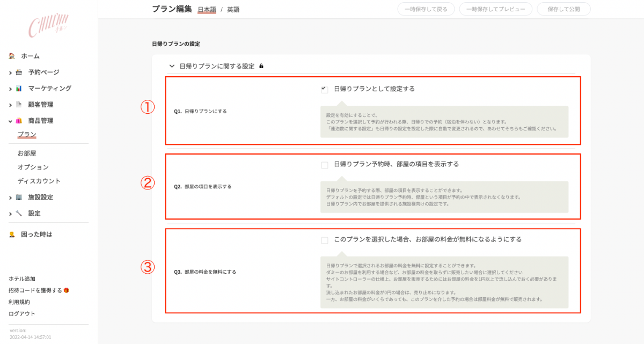Viewport: 644px width, 344px height.
Task: Click the マーケティング chart icon
Action: click(x=19, y=89)
